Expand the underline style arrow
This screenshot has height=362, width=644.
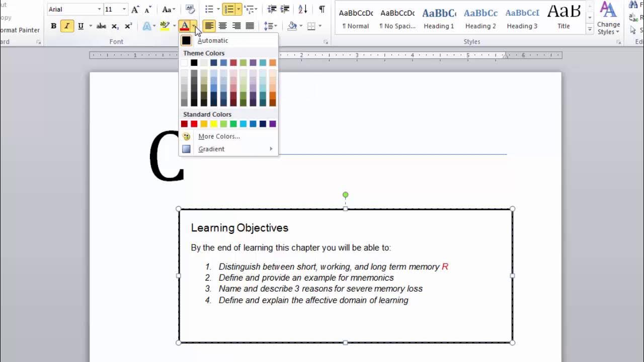point(91,26)
